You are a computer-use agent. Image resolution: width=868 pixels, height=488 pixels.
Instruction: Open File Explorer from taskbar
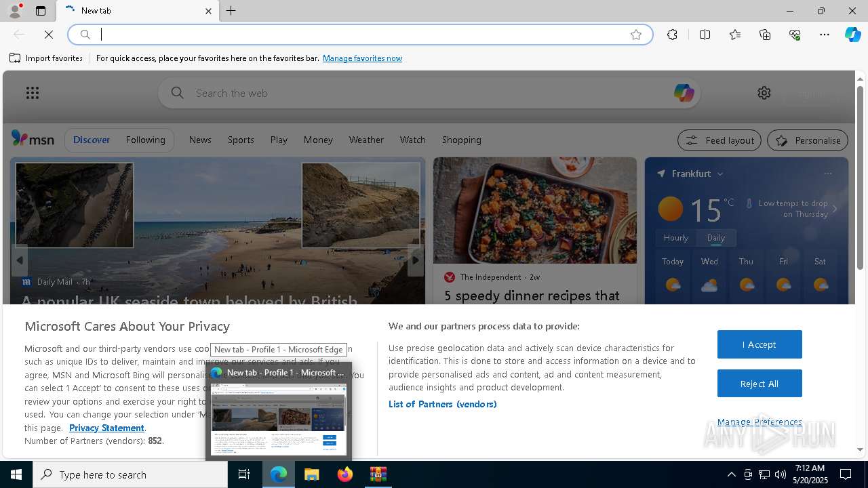point(311,474)
